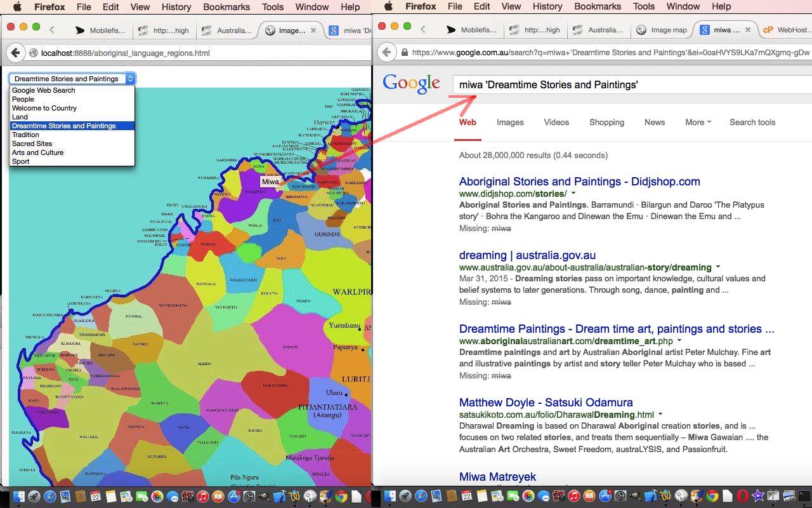Viewport: 812px width, 508px height.
Task: Open Launchpad from the left Dock
Action: (x=34, y=497)
